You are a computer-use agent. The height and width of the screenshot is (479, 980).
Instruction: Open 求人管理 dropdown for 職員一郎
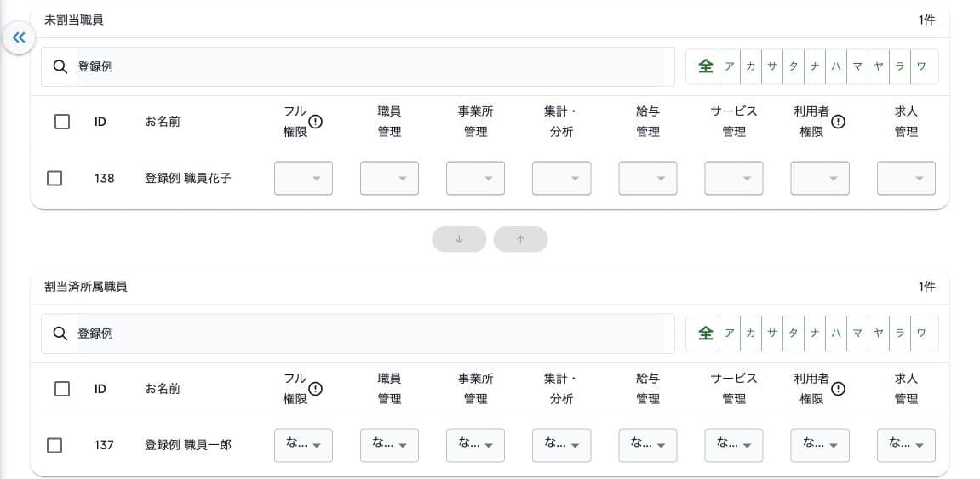(x=906, y=445)
